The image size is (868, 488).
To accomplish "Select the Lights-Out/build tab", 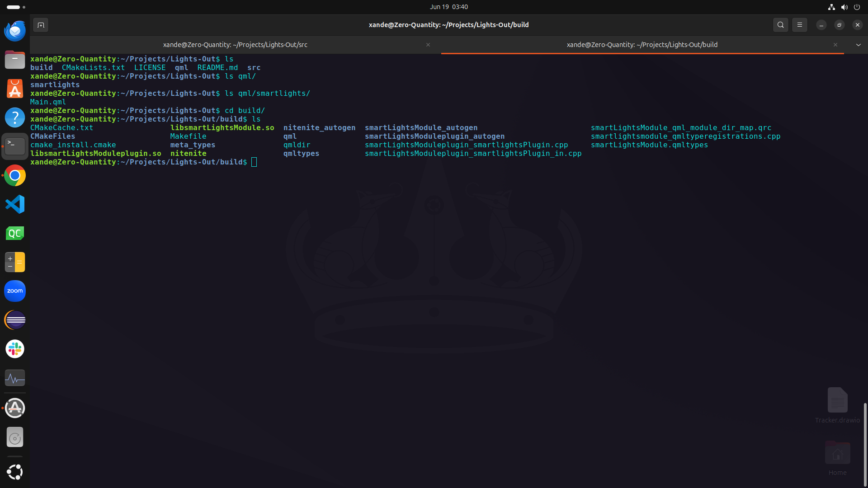I will point(642,45).
